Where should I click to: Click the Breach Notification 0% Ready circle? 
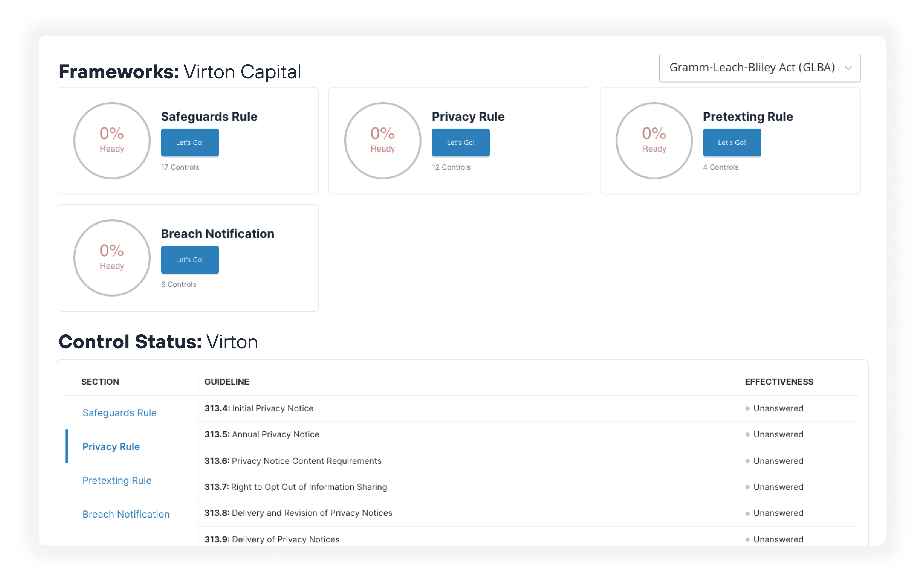112,258
